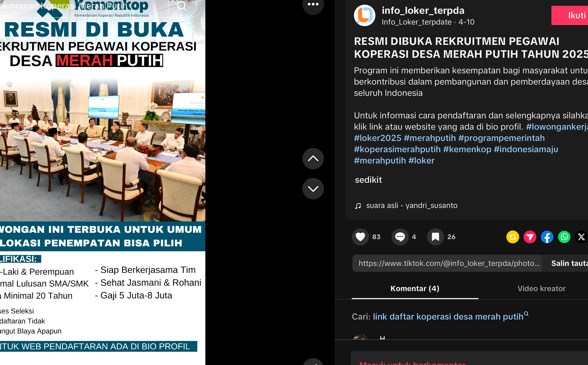This screenshot has width=588, height=365.
Task: Share the post to Facebook
Action: pyautogui.click(x=547, y=237)
